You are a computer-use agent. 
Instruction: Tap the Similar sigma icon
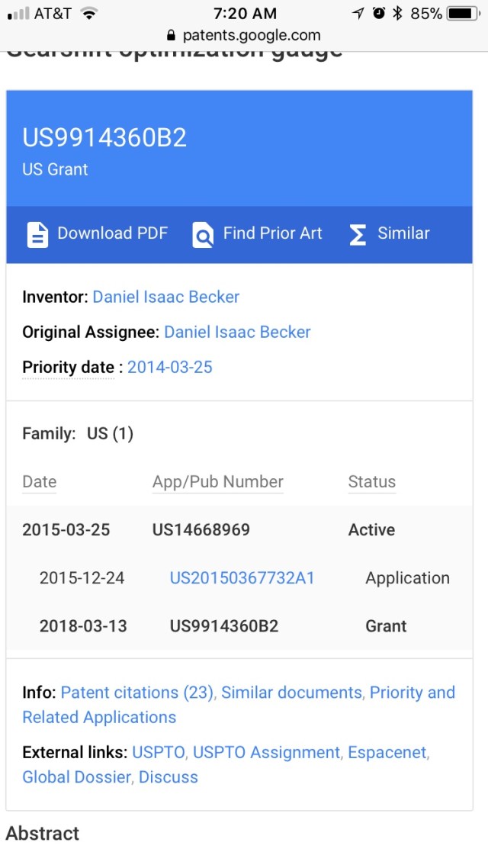pos(358,234)
